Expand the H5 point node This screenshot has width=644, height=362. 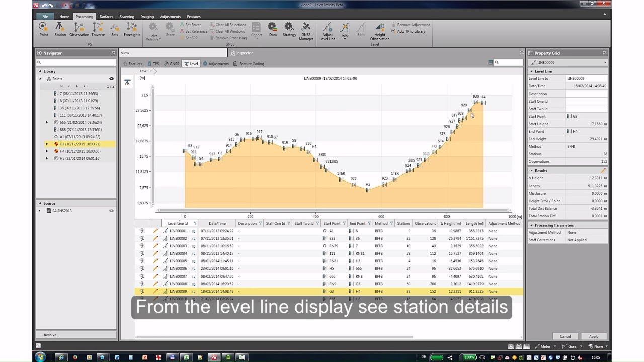tap(47, 158)
